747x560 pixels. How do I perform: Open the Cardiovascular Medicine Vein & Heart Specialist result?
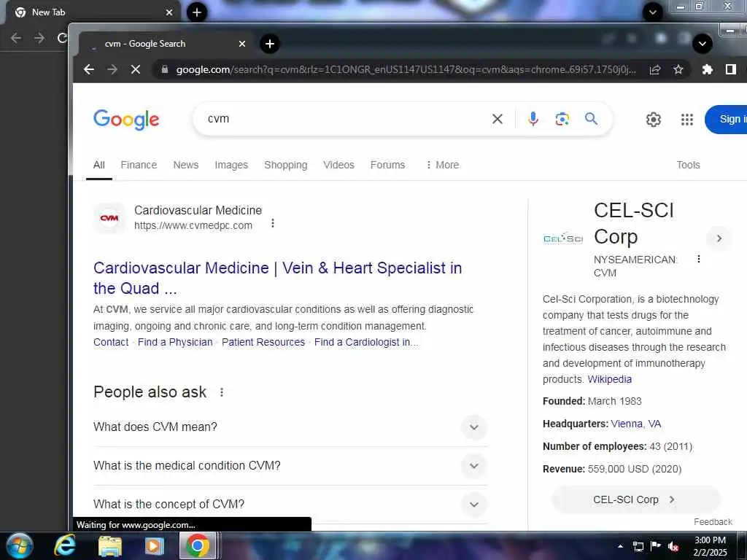click(x=278, y=278)
